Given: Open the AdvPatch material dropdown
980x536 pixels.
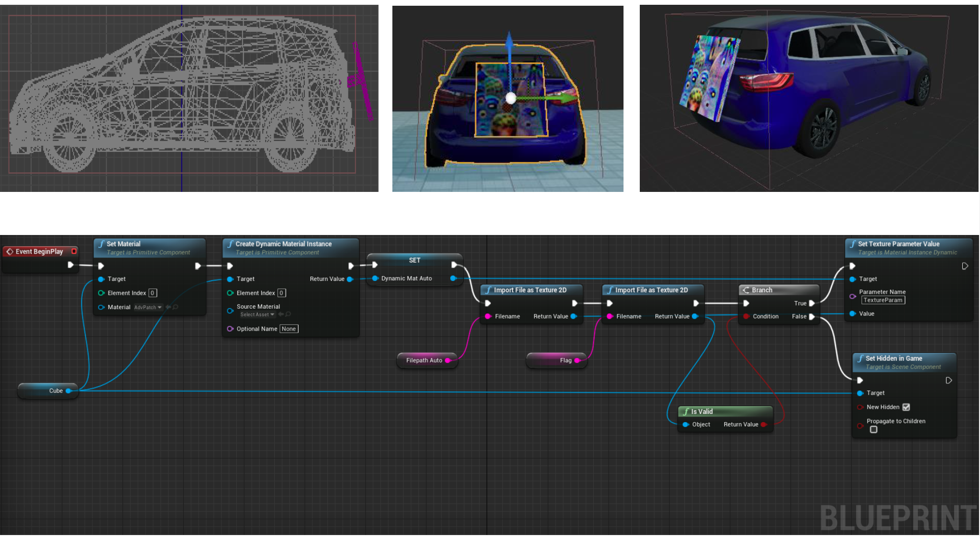Looking at the screenshot, I should 148,307.
